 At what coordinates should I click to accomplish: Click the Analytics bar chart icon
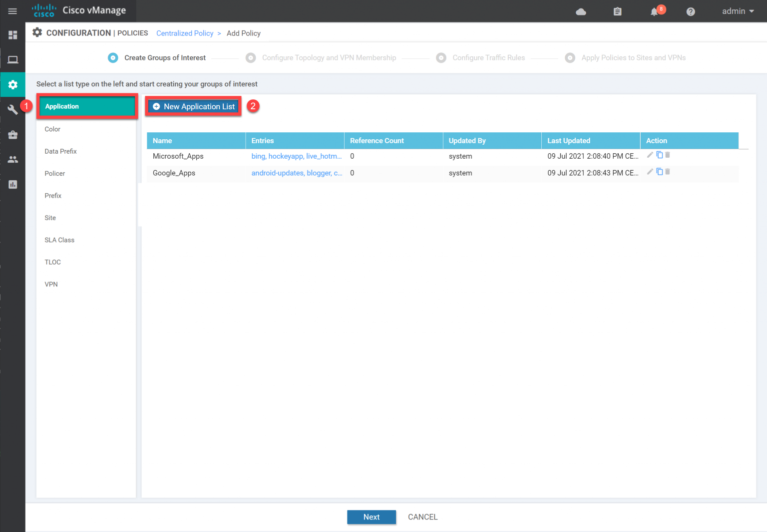pos(12,184)
